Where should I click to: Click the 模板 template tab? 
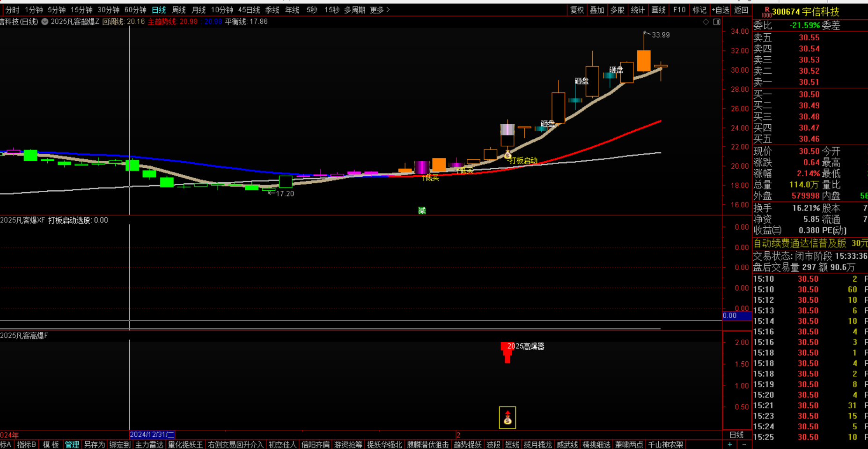pos(51,444)
